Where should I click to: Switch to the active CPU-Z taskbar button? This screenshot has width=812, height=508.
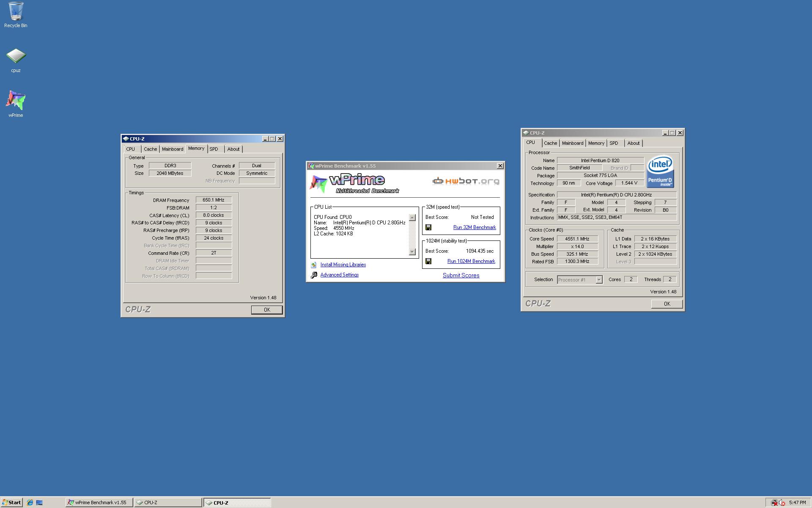pyautogui.click(x=237, y=502)
